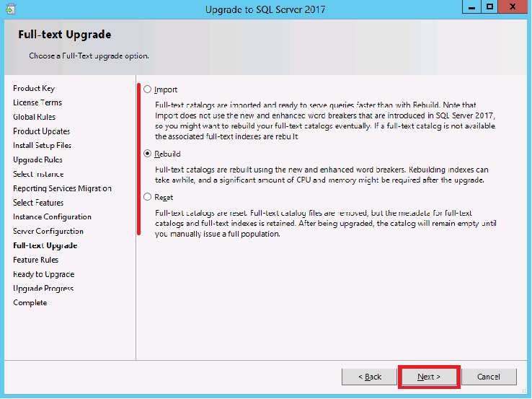Click the Rebuild option description text

tap(322, 175)
